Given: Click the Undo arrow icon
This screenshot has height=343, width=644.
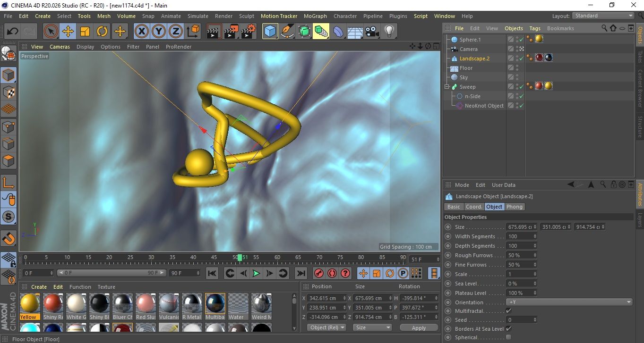Looking at the screenshot, I should 12,32.
